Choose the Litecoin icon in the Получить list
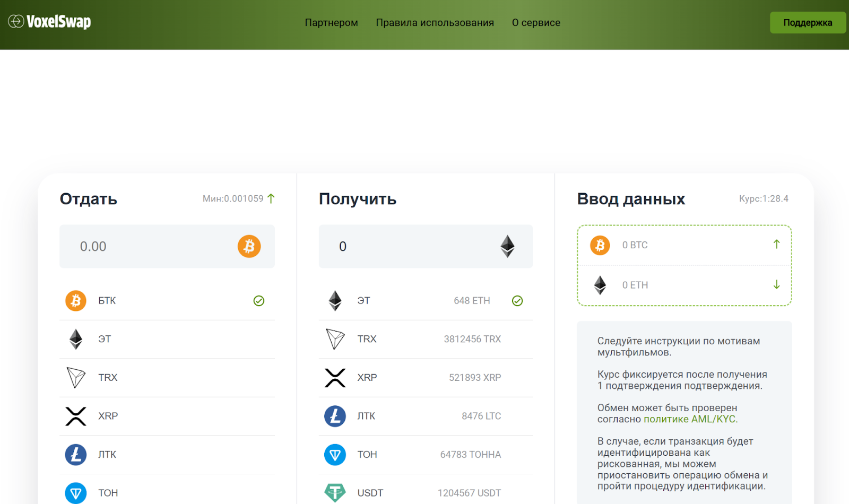The image size is (849, 504). [x=335, y=416]
